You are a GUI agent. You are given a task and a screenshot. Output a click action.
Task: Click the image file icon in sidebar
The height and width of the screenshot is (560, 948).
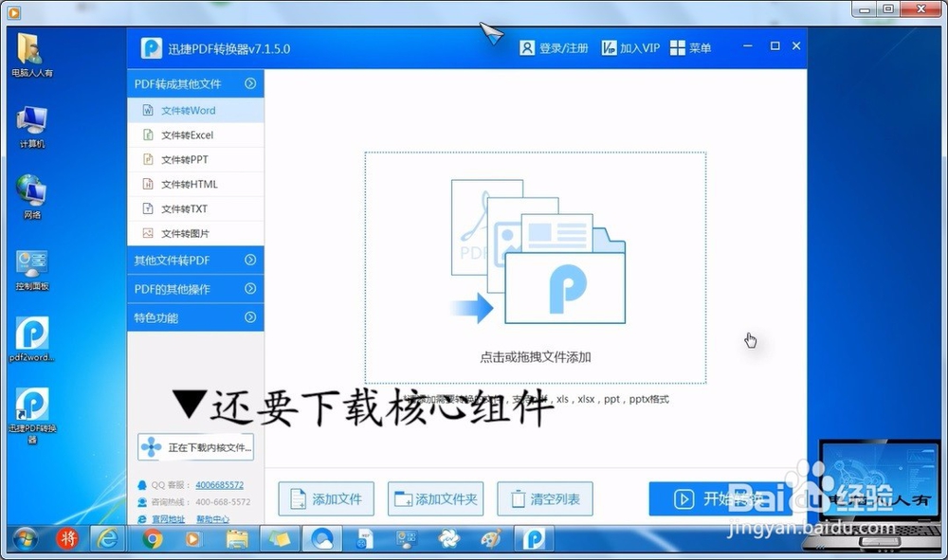[x=148, y=232]
